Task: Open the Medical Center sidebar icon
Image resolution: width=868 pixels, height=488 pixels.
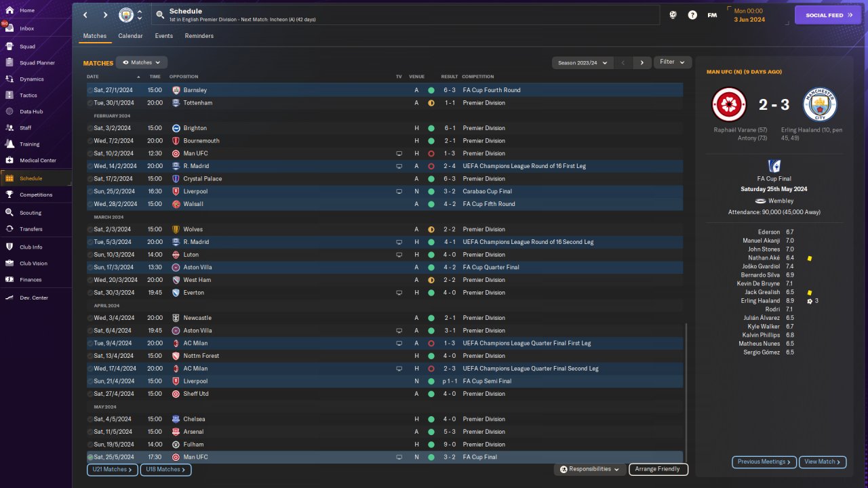Action: click(x=9, y=160)
